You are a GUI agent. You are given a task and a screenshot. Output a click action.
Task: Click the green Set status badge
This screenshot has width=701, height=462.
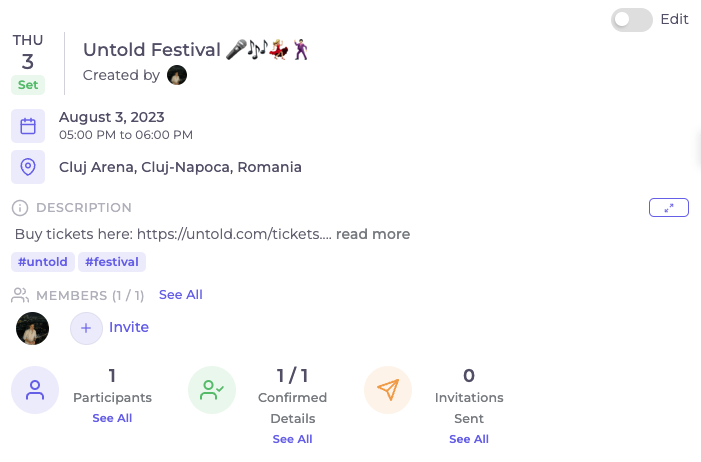coord(28,85)
